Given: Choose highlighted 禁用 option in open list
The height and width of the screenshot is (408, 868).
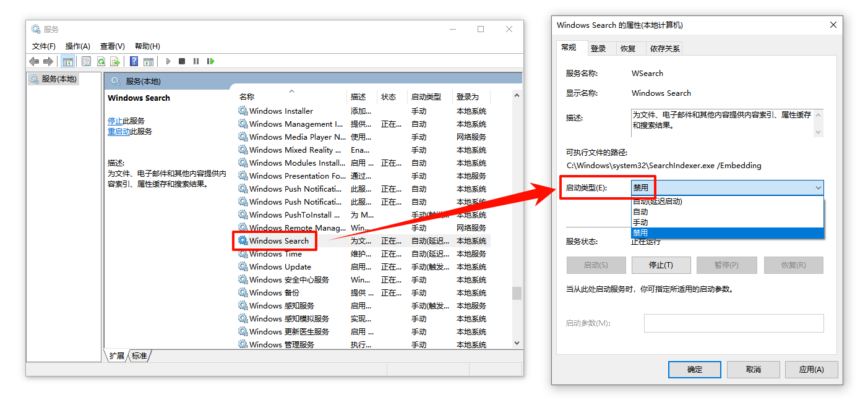Looking at the screenshot, I should 728,233.
